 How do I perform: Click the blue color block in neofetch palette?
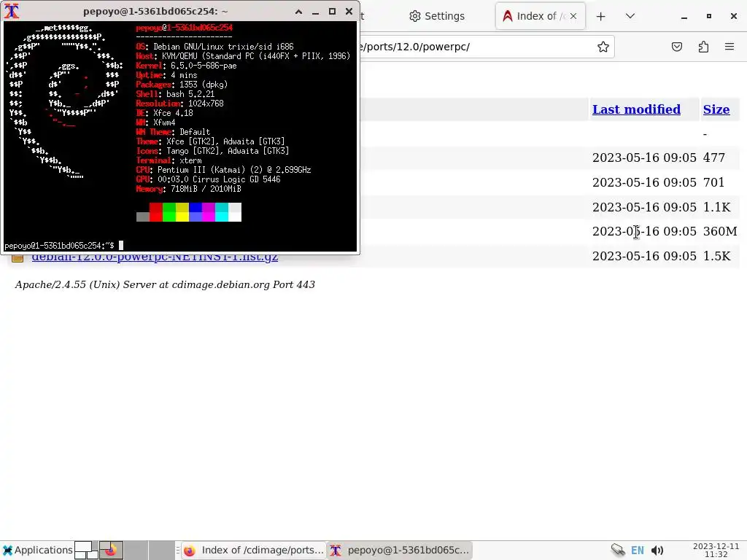click(196, 212)
